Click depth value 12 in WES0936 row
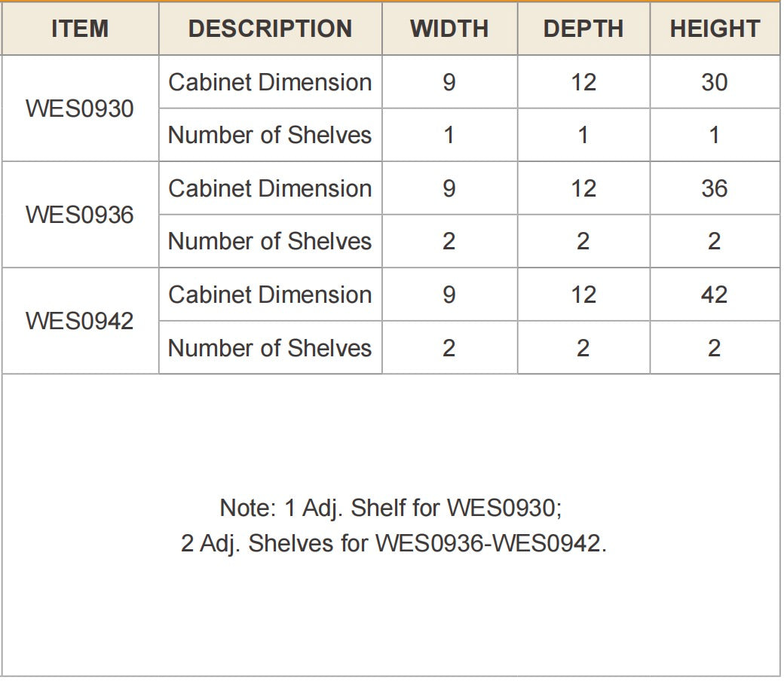This screenshot has height=681, width=784. coord(583,188)
